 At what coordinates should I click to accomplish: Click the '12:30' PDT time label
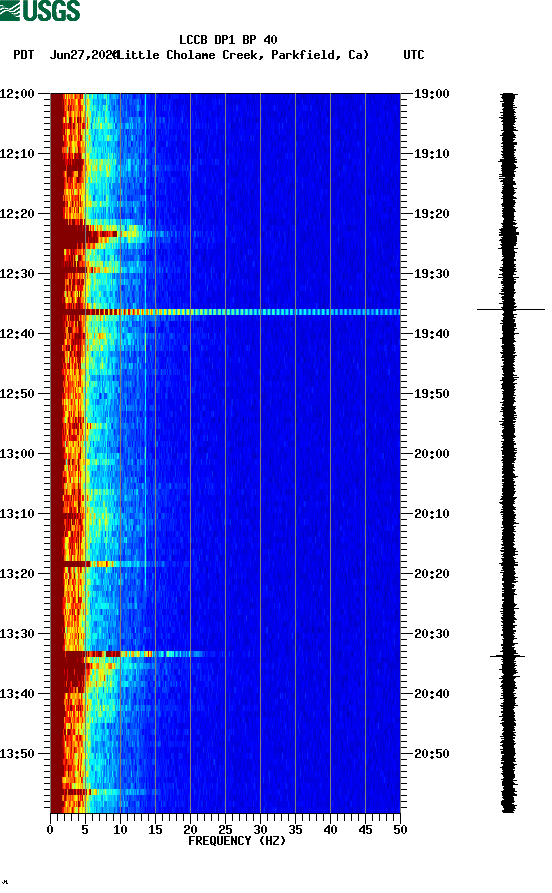(17, 273)
